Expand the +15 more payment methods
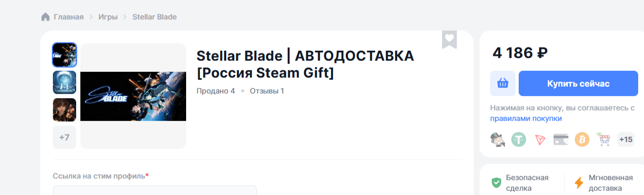The height and width of the screenshot is (195, 644). (625, 140)
